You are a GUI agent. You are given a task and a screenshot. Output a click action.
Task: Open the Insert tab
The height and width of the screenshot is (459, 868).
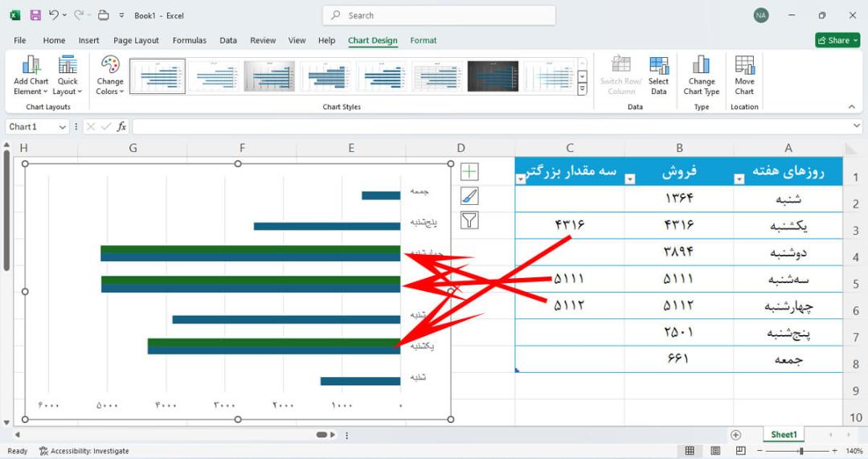click(88, 40)
